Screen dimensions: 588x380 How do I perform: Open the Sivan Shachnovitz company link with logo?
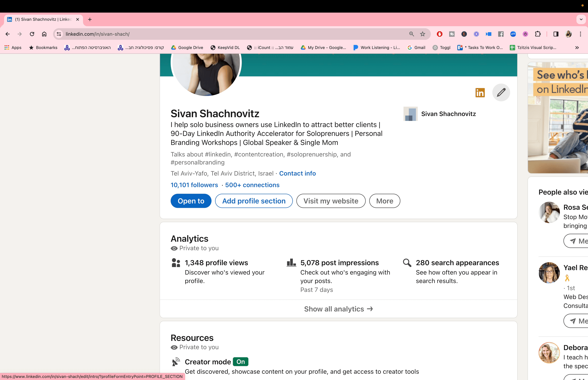point(439,114)
